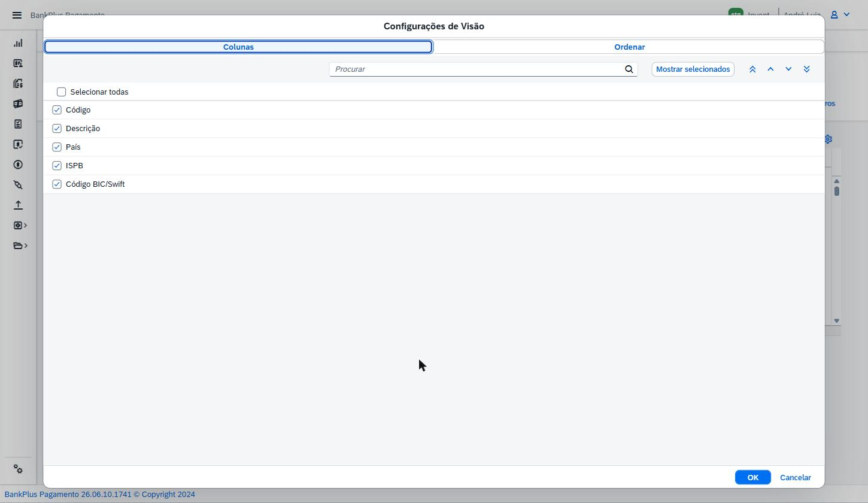Open the bar chart dashboard icon in sidebar
Screen dimensions: 868x503
pyautogui.click(x=18, y=43)
